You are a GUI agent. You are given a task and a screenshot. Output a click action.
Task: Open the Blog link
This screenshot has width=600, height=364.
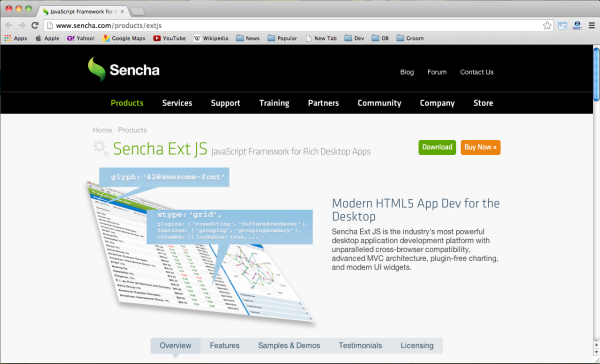[407, 72]
